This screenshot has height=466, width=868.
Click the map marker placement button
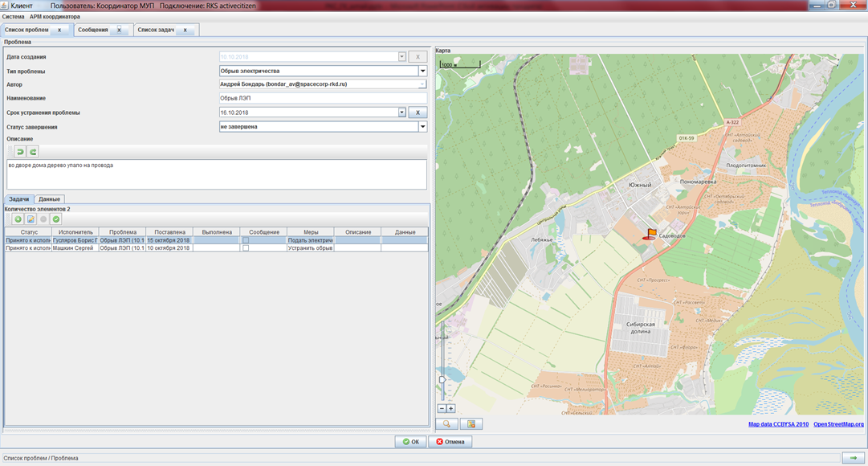click(471, 423)
